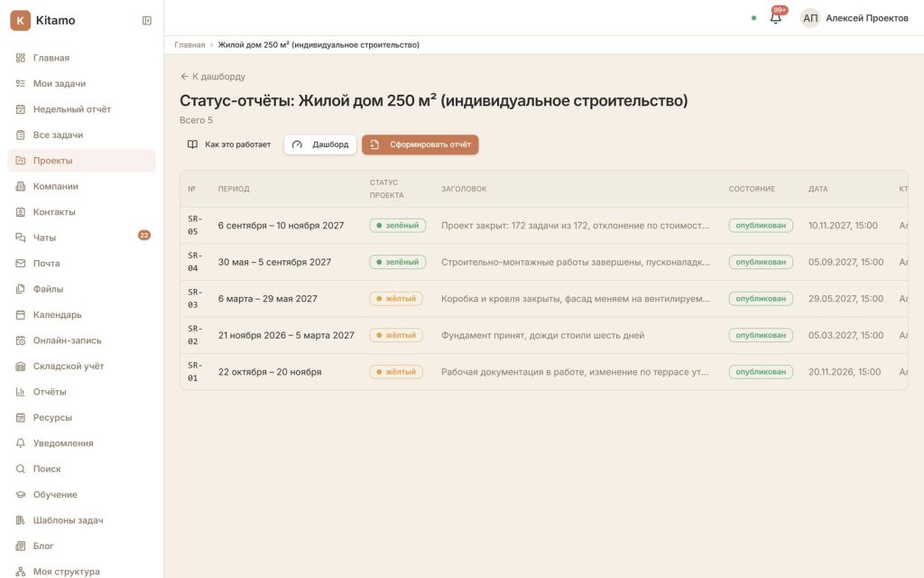Open Главная in the sidebar
Viewport: 924px width, 578px height.
click(81, 58)
